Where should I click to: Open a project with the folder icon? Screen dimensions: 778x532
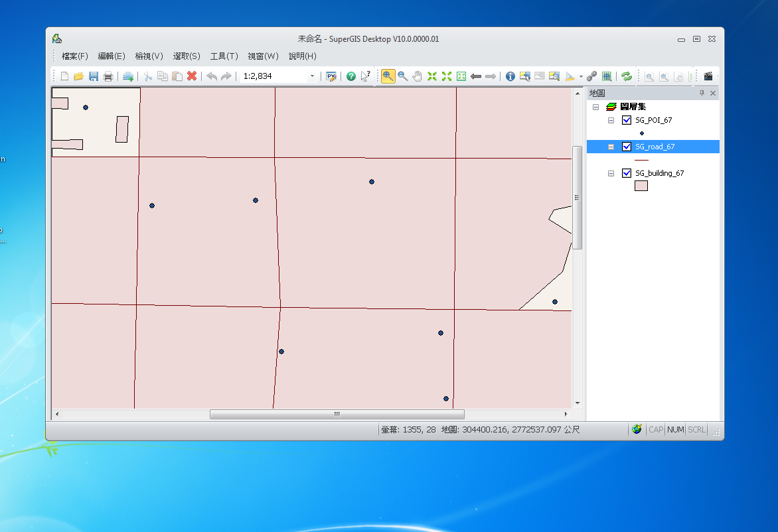pyautogui.click(x=78, y=76)
